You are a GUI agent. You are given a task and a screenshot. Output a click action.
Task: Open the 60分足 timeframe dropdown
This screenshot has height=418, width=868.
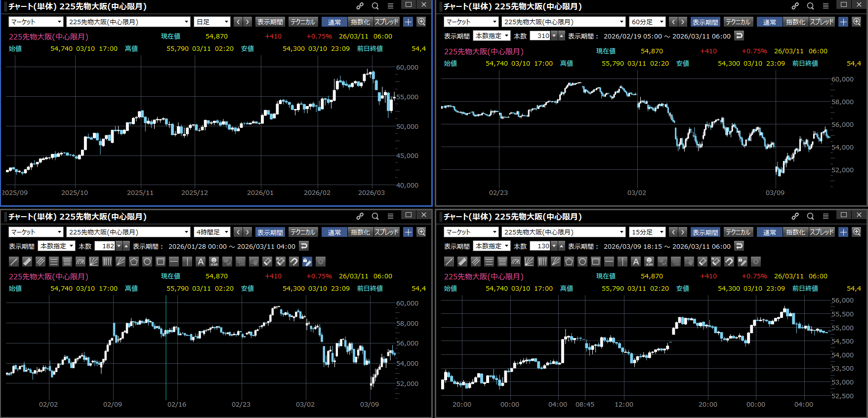point(647,22)
